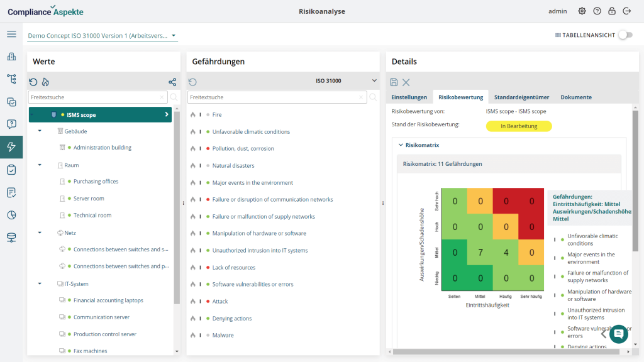Open the pie chart icon in the sidebar
Viewport: 644px width, 362px height.
click(11, 215)
